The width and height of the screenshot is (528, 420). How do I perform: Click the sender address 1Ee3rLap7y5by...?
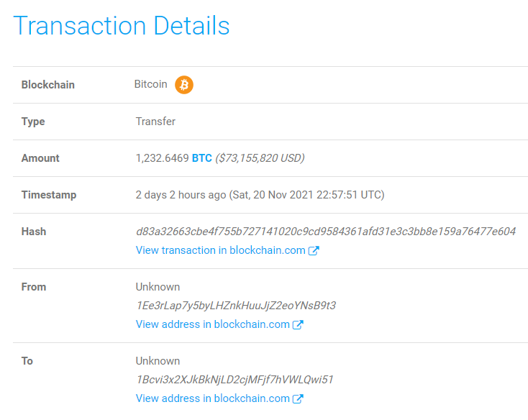236,306
